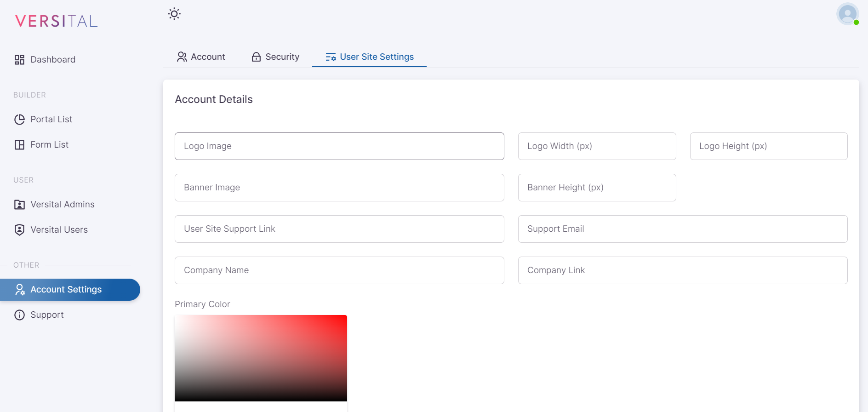The image size is (868, 412).
Task: Click the Support Email text box
Action: 682,229
